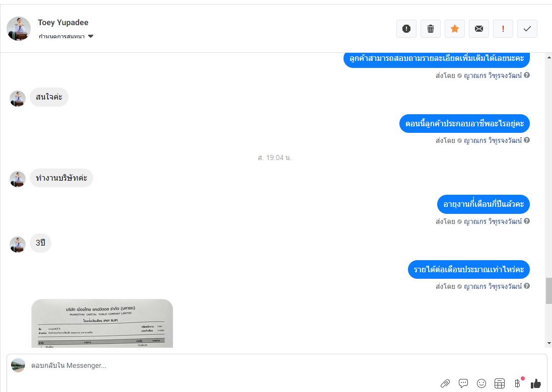The width and height of the screenshot is (552, 392).
Task: Open saved replies speech bubble icon
Action: (x=463, y=383)
